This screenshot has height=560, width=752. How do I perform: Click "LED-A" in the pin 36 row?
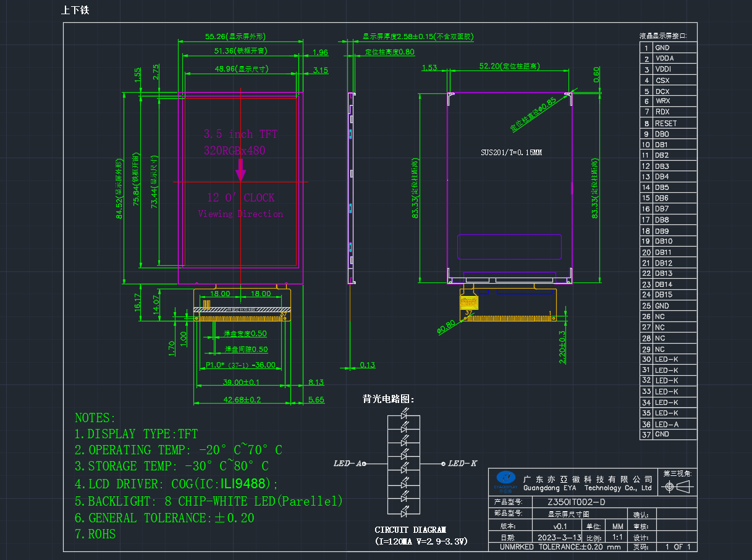coord(667,424)
